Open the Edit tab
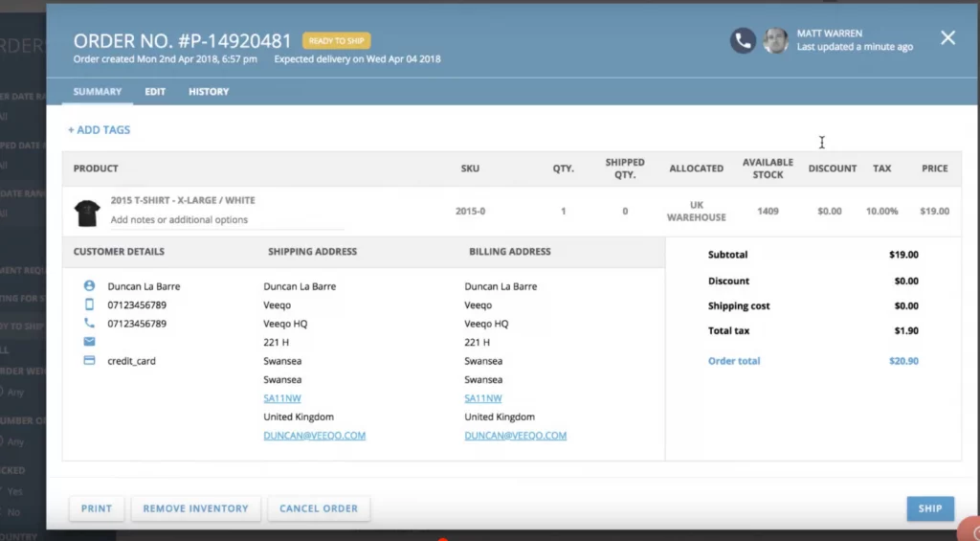Image resolution: width=980 pixels, height=541 pixels. pos(155,91)
